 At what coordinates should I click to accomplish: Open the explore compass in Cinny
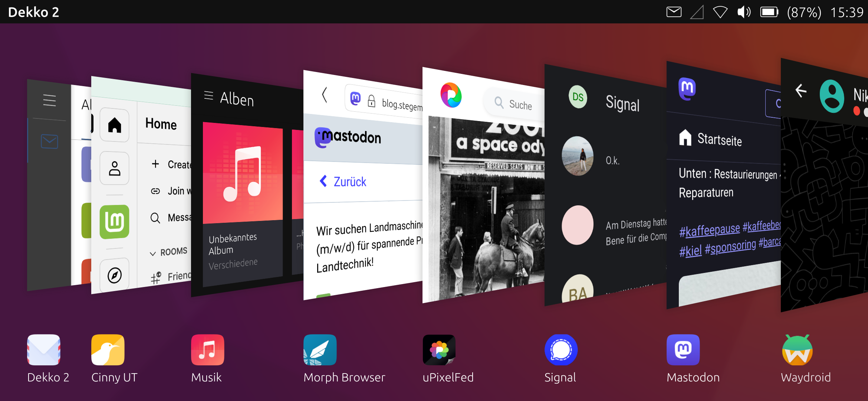115,275
